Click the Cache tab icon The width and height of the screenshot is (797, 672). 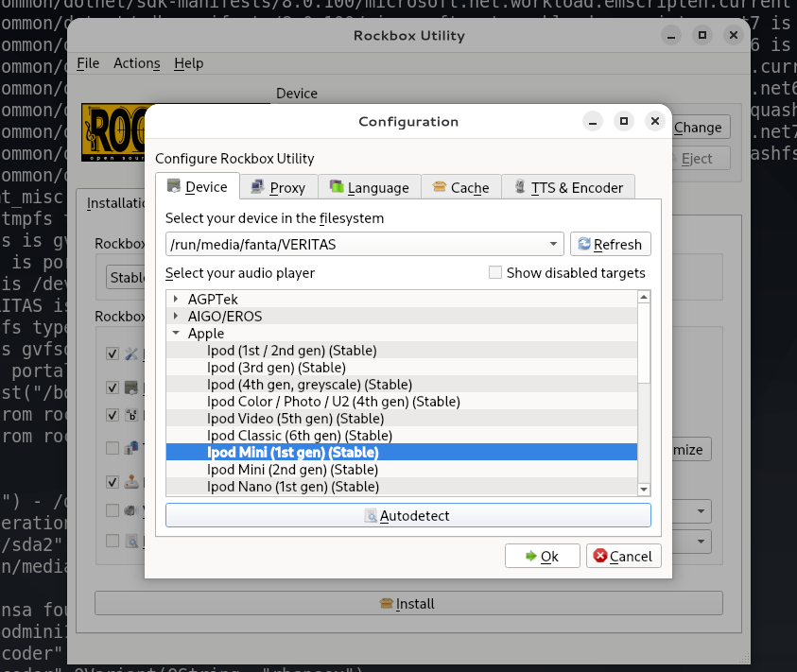439,187
